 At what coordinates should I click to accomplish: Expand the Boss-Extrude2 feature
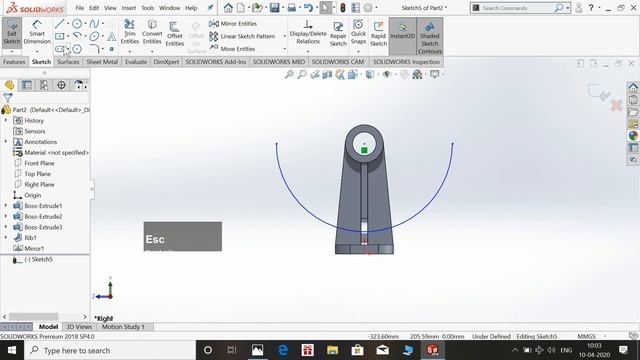(6, 216)
